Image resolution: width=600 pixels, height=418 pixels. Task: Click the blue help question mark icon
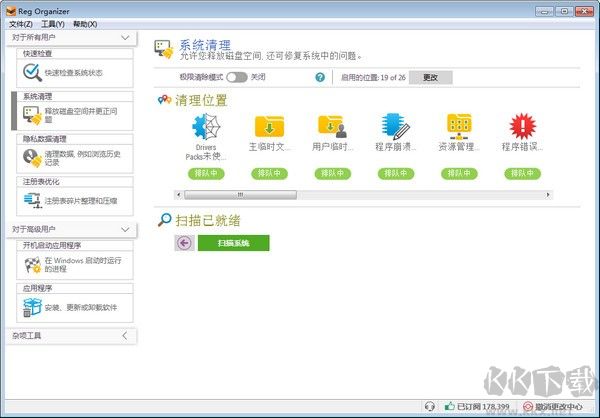click(320, 77)
